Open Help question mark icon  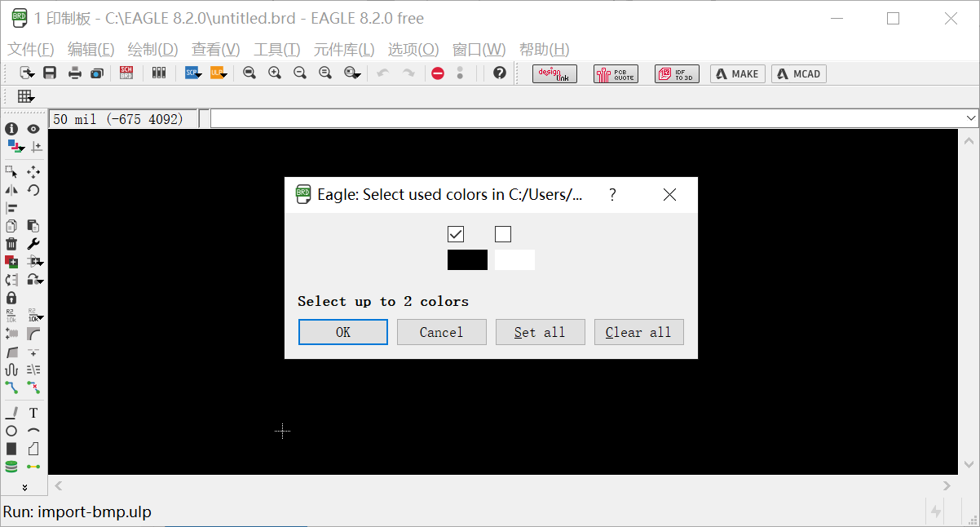tap(500, 73)
